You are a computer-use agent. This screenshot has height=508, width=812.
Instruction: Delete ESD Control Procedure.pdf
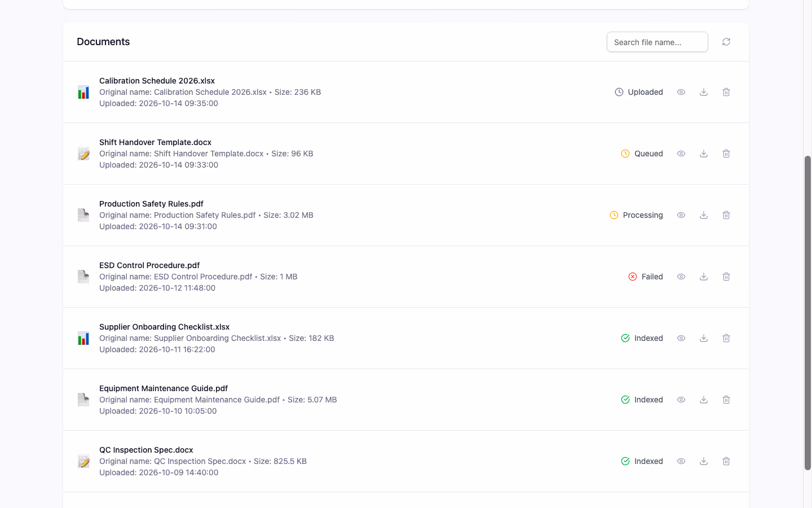726,277
